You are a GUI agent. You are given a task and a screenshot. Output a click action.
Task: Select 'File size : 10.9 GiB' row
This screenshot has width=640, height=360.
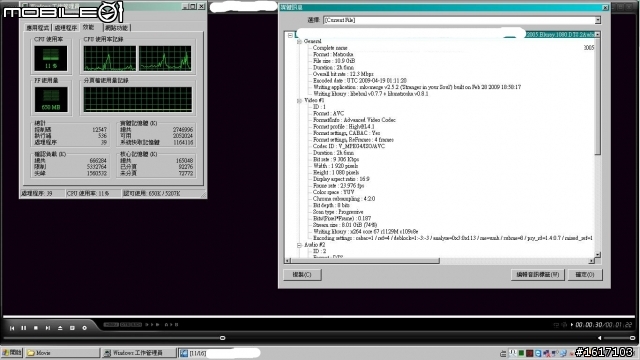(x=334, y=61)
